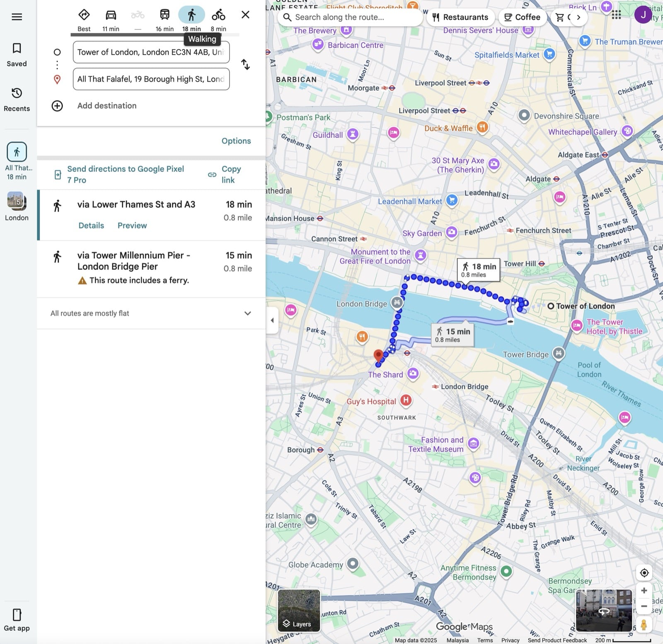Click the Copy link button

[x=225, y=174]
